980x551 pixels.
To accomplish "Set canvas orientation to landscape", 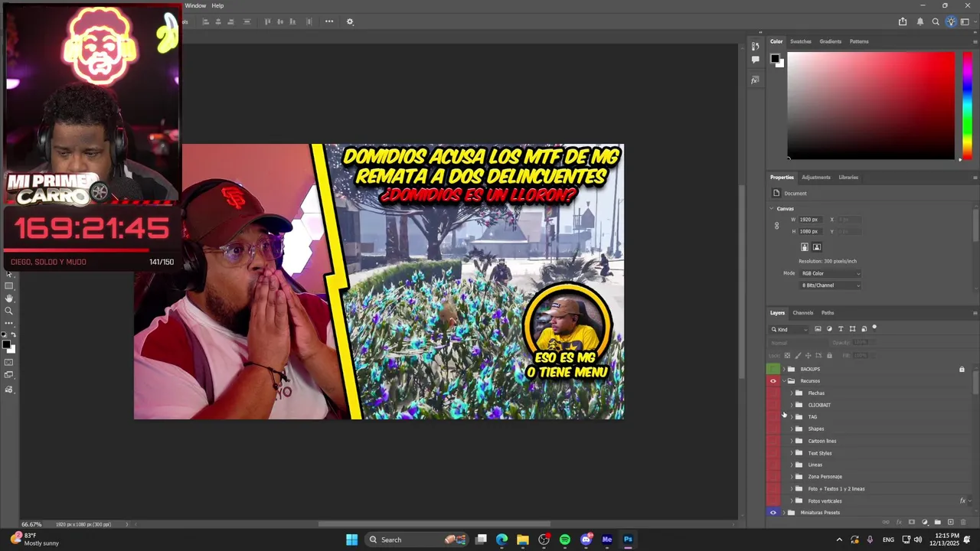I will (817, 247).
